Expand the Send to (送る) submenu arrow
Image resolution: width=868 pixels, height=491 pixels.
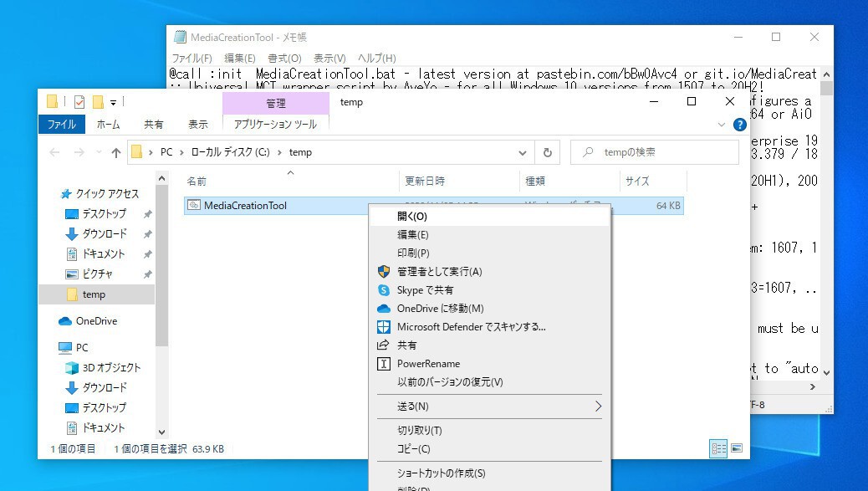pyautogui.click(x=598, y=407)
